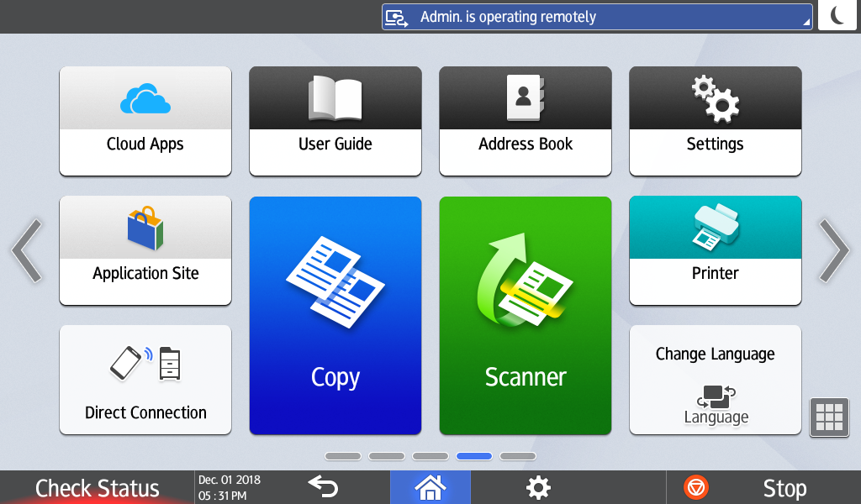Activate the home screen toggle
This screenshot has height=504, width=861.
[430, 487]
